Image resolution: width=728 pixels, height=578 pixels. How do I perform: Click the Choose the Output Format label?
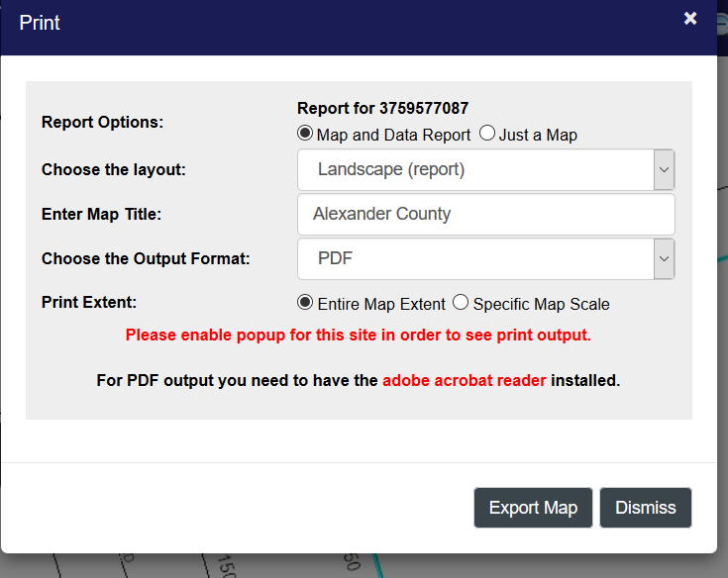(145, 258)
